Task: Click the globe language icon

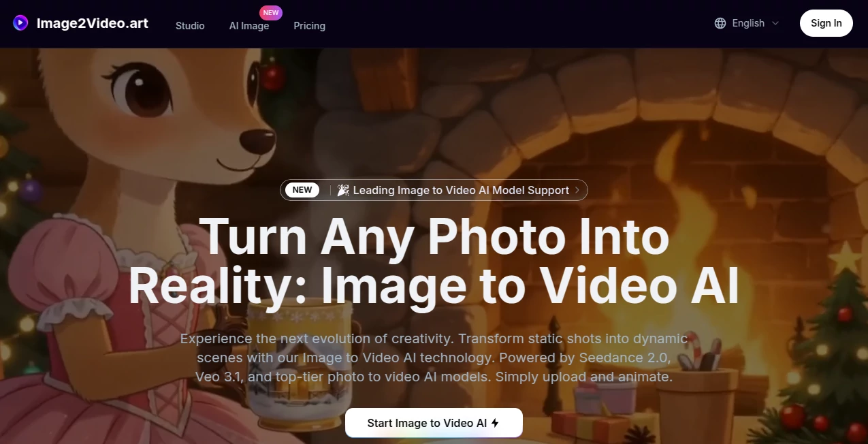Action: [720, 23]
